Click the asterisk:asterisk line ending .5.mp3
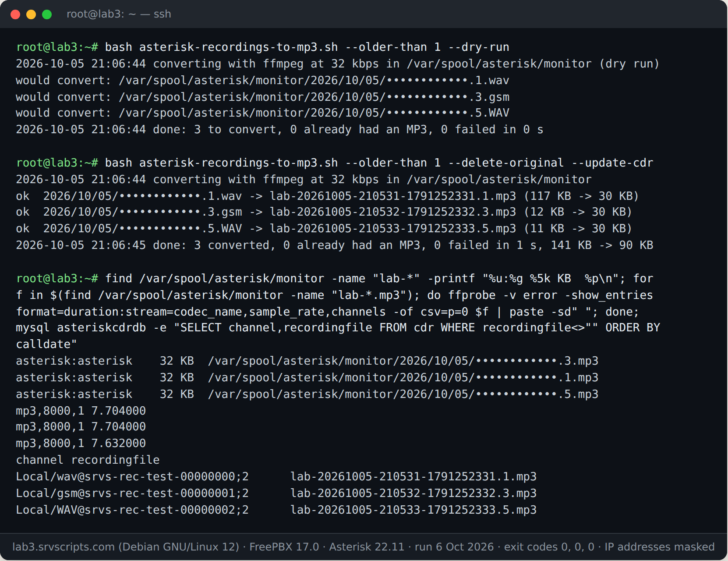 307,394
